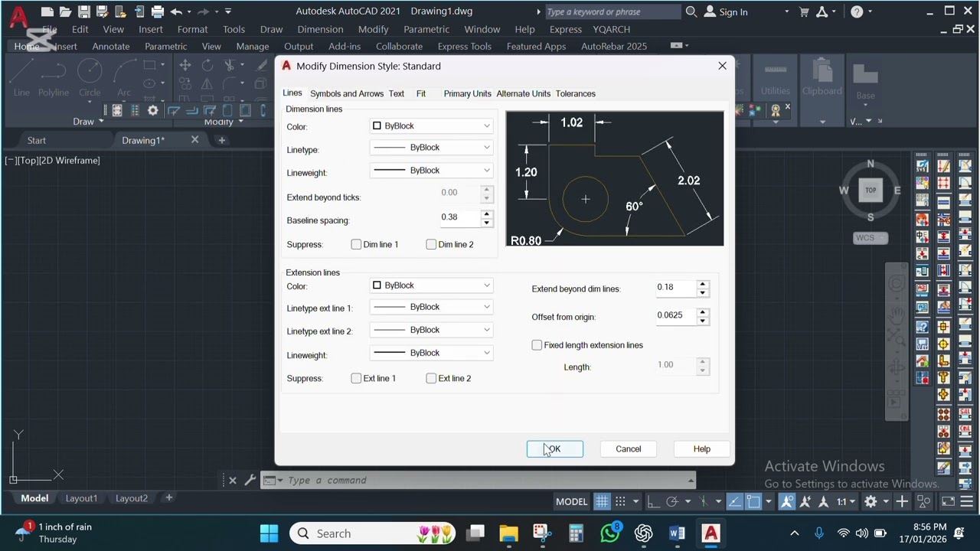Open the Linetype ext line 2 dropdown
980x551 pixels.
[x=432, y=330]
